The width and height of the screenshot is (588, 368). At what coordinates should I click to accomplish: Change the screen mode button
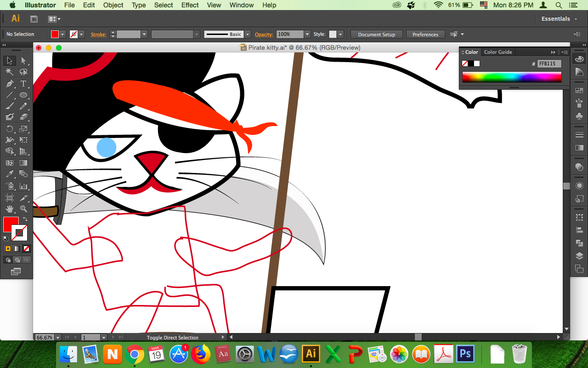16,271
